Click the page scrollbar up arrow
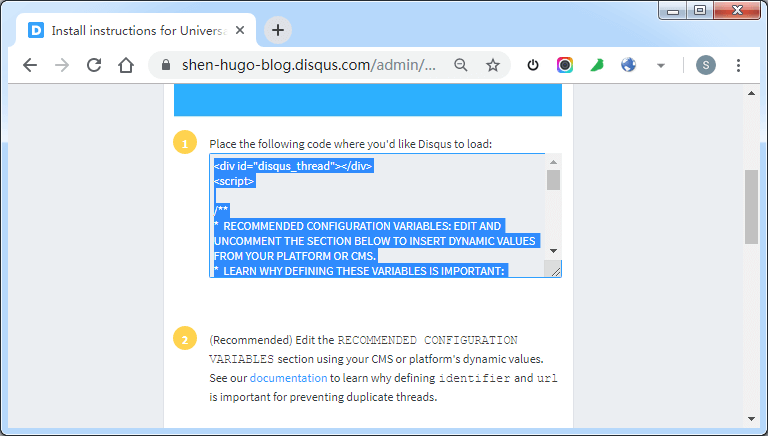The image size is (768, 436). coord(751,93)
